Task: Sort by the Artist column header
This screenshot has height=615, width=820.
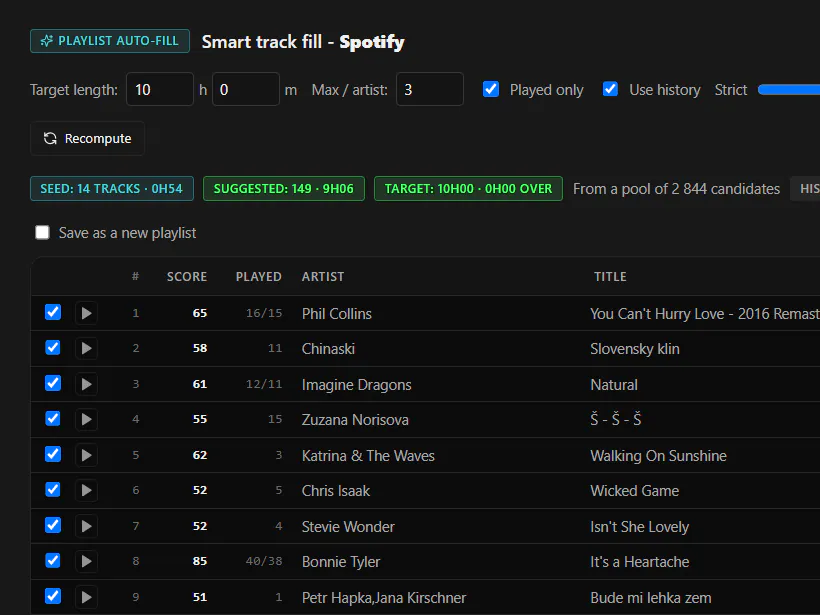Action: point(323,277)
